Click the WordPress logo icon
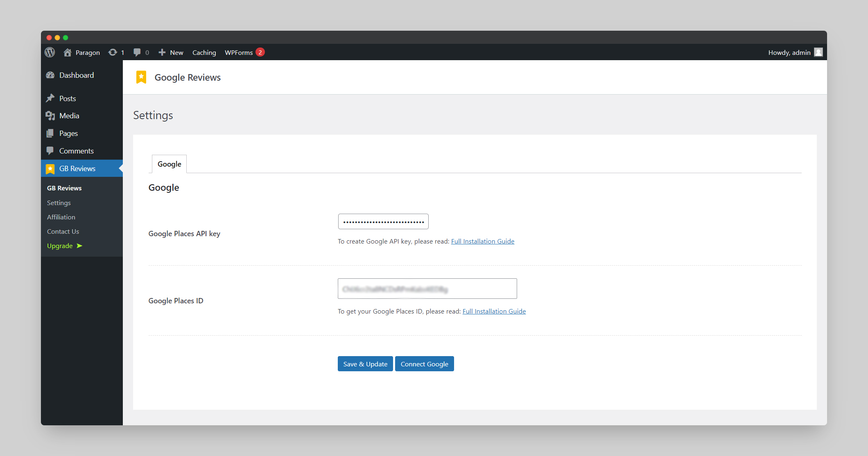This screenshot has width=868, height=456. tap(50, 52)
